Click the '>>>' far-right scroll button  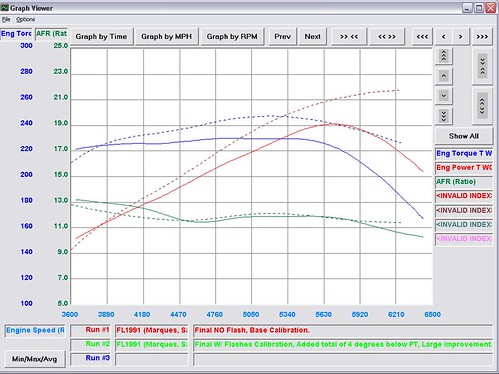[482, 37]
